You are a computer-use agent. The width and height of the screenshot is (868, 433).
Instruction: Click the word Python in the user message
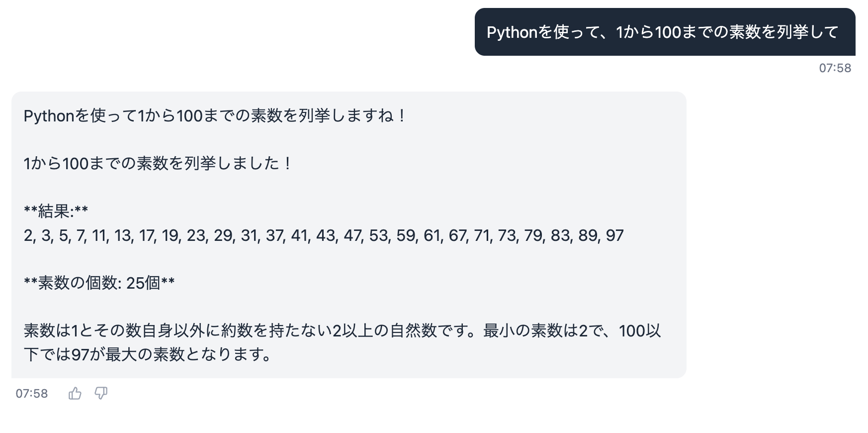(512, 32)
